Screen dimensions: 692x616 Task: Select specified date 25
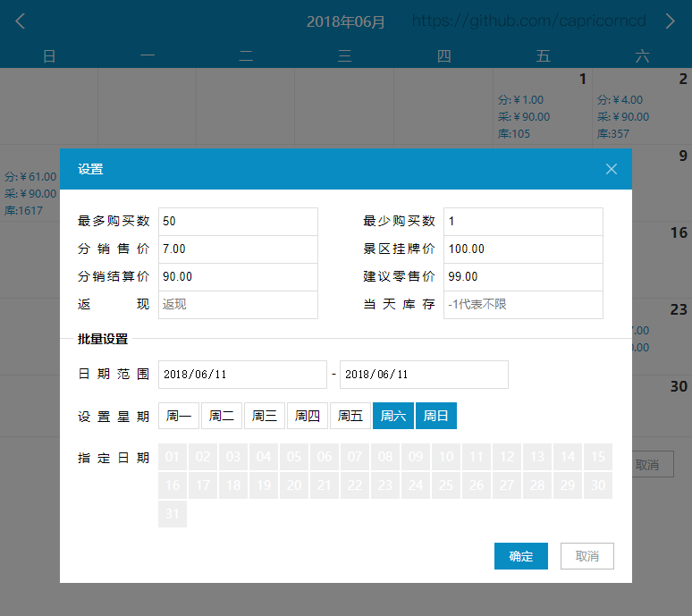(446, 485)
